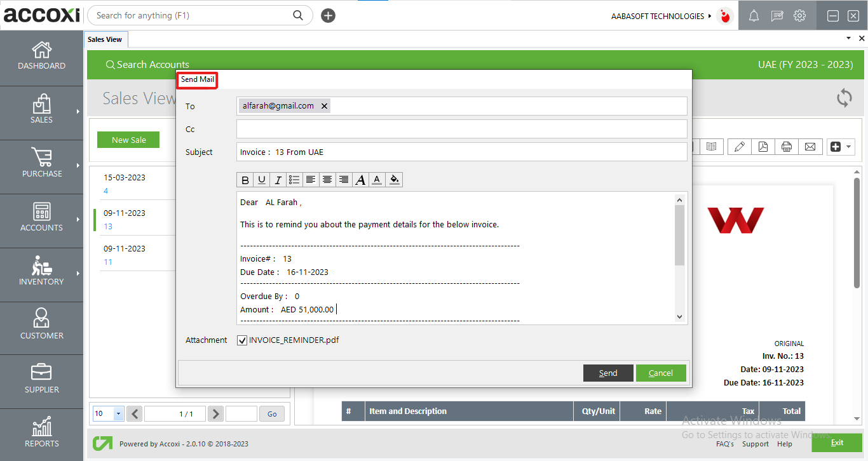Switch to the Sales View tab
The height and width of the screenshot is (461, 868).
[x=105, y=39]
